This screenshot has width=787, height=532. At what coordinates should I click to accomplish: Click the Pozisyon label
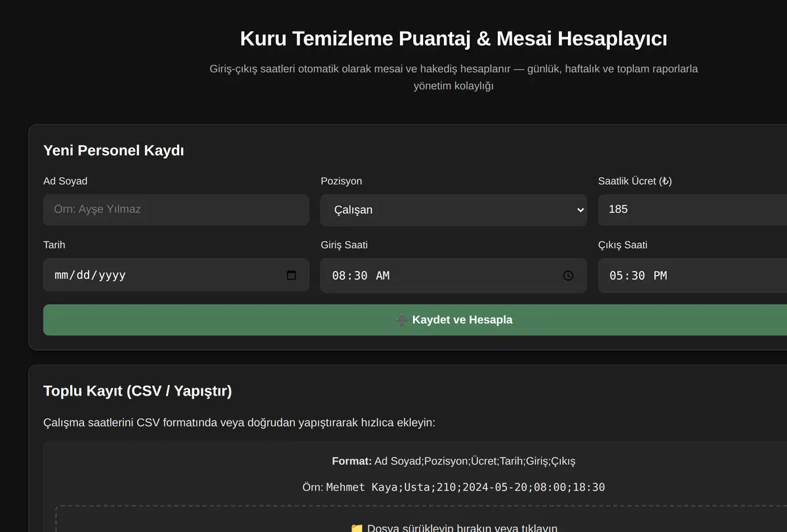pyautogui.click(x=341, y=181)
